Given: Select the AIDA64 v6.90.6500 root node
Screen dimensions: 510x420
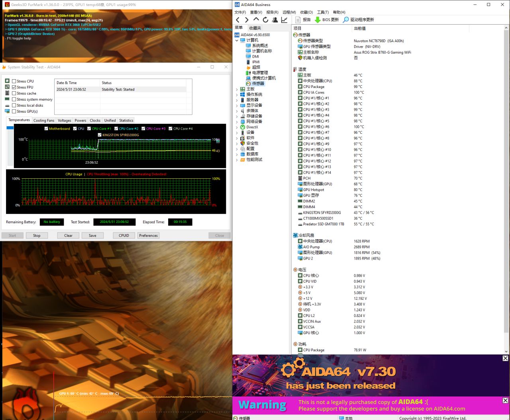Looking at the screenshot, I should [x=255, y=35].
